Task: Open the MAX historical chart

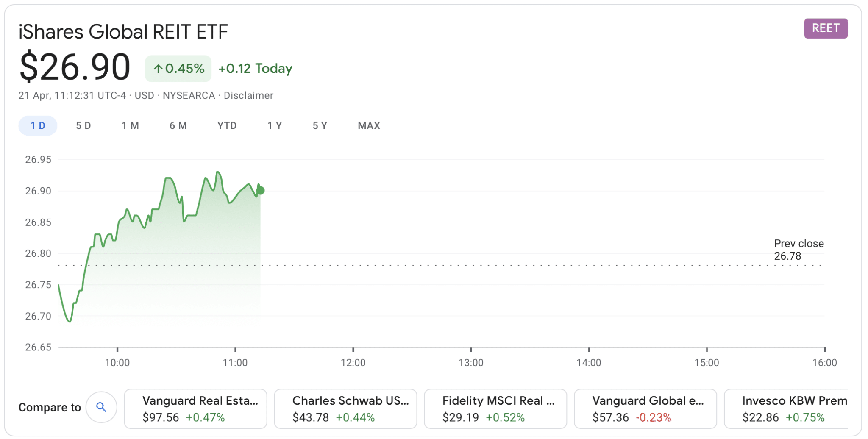Action: click(x=369, y=125)
